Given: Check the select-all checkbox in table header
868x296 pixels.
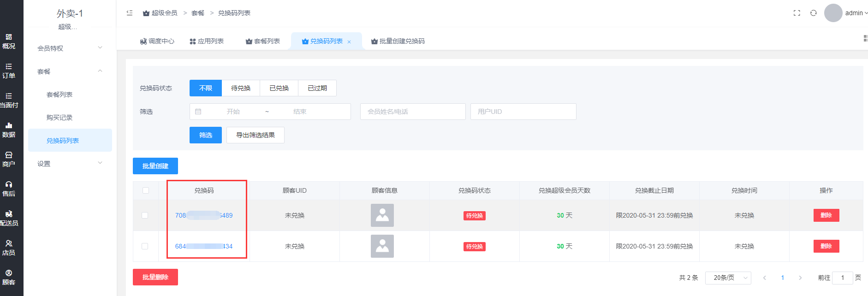Looking at the screenshot, I should [x=146, y=190].
